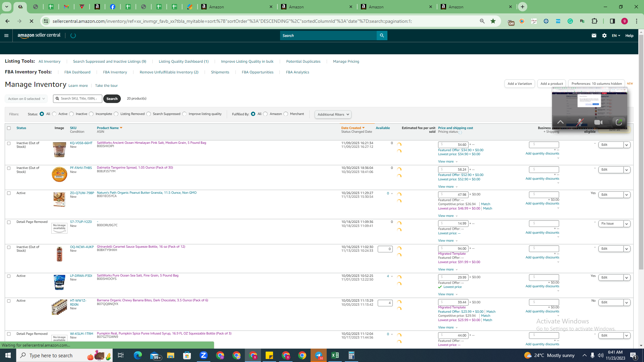
Task: Open FBA Analytics
Action: tap(298, 72)
